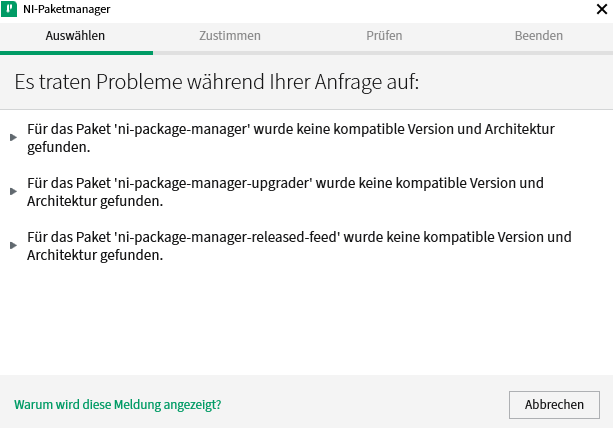Go to the Beenden tab
The height and width of the screenshot is (428, 613).
538,36
